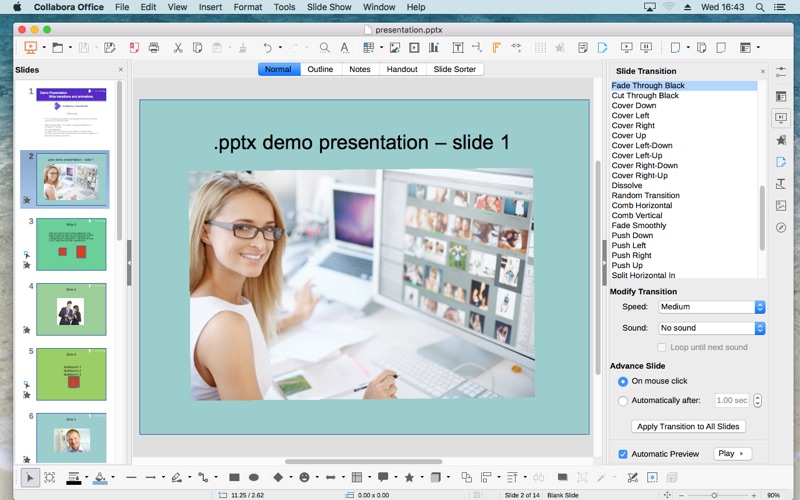Viewport: 800px width, 500px height.
Task: Pick the Line tool in drawing toolbar
Action: [131, 478]
